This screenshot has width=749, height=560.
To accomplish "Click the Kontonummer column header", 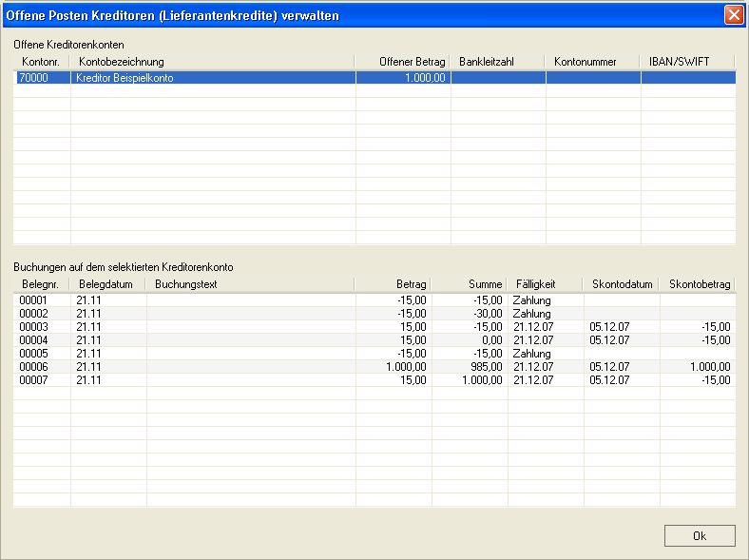I will click(592, 61).
